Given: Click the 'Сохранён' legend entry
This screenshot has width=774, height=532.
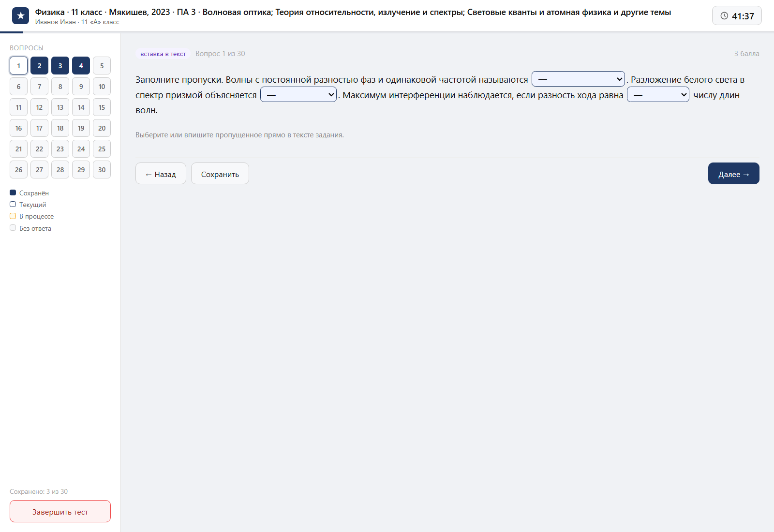Looking at the screenshot, I should click(30, 193).
